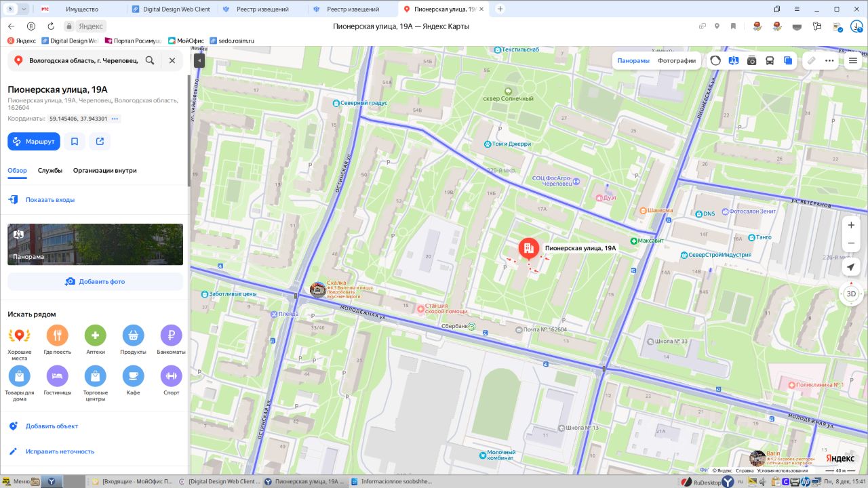Toggle the traffic circle layer icon
This screenshot has height=488, width=868.
coord(715,60)
